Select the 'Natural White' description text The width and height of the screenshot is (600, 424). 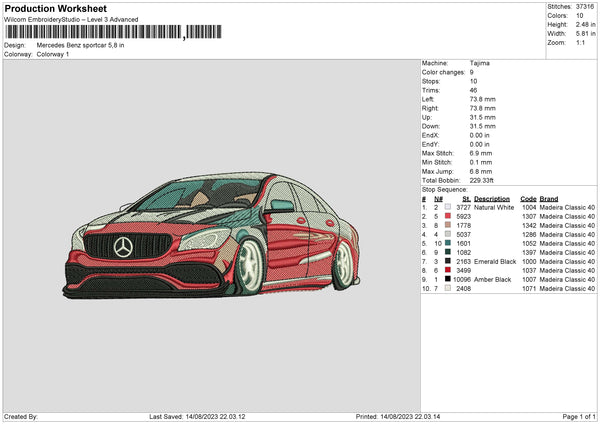coord(494,207)
